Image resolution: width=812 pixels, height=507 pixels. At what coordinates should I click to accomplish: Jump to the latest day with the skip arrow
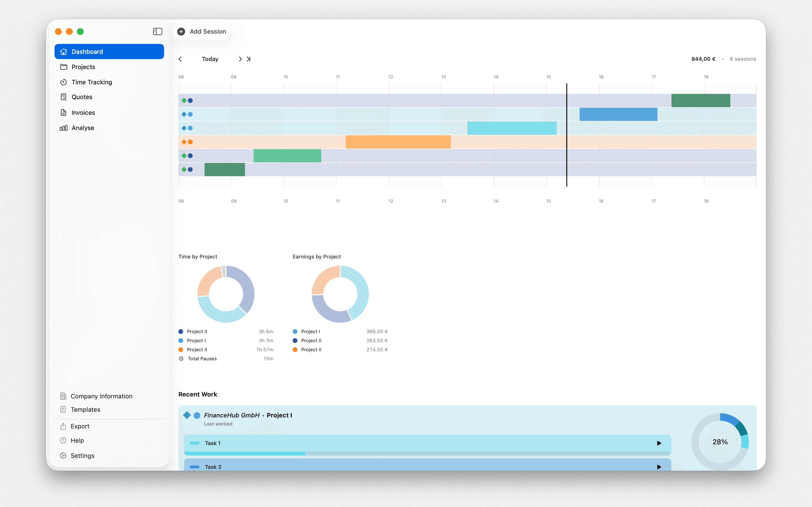[x=248, y=59]
